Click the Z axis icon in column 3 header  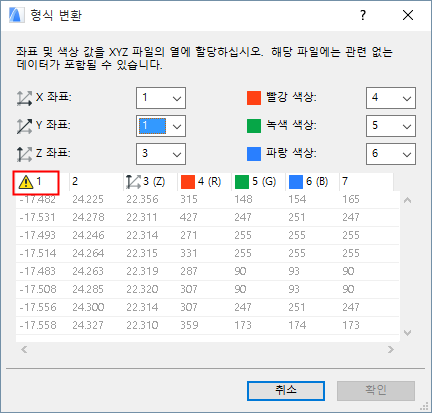(x=133, y=182)
